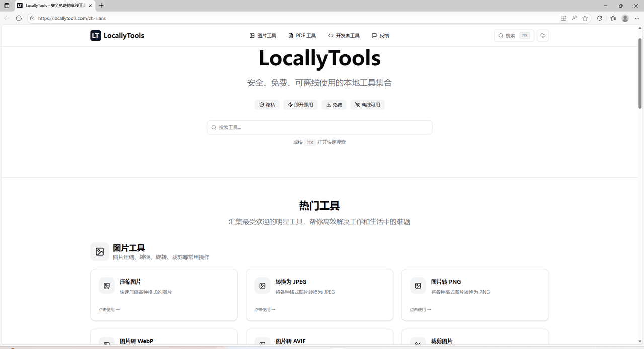Click the 压缩图片 card image icon
The height and width of the screenshot is (349, 644).
107,286
